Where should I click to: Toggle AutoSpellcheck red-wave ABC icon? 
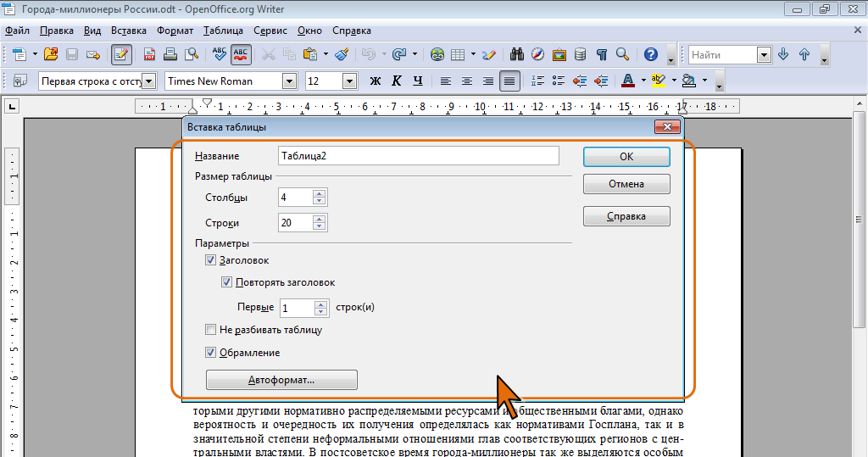[x=241, y=54]
